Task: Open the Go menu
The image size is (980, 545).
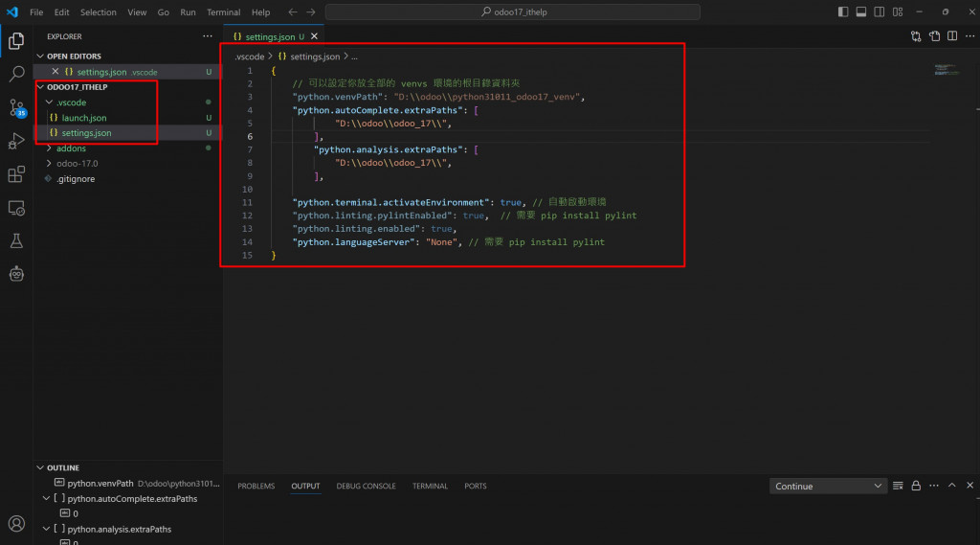Action: [163, 11]
